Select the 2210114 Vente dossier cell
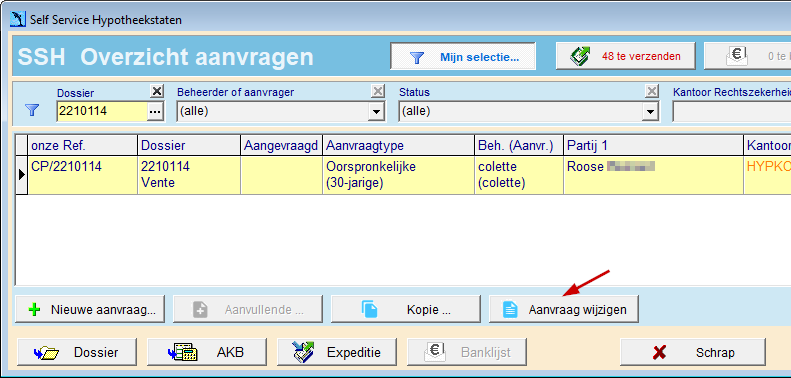Viewport: 791px width, 378px height. point(189,175)
